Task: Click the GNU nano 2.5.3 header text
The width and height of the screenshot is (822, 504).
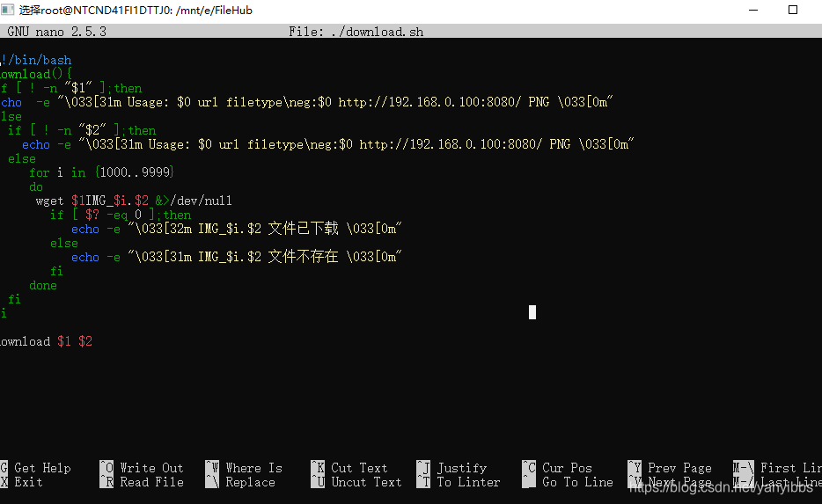Action: 56,32
